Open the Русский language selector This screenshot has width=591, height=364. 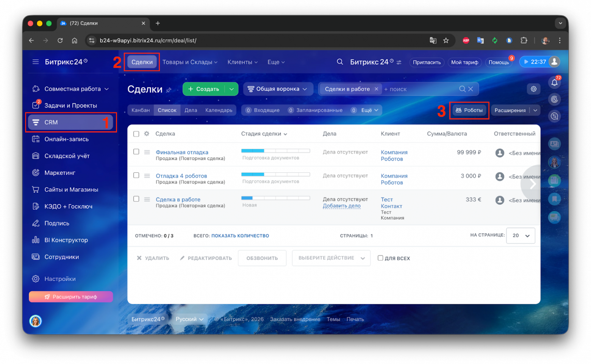[x=189, y=319]
